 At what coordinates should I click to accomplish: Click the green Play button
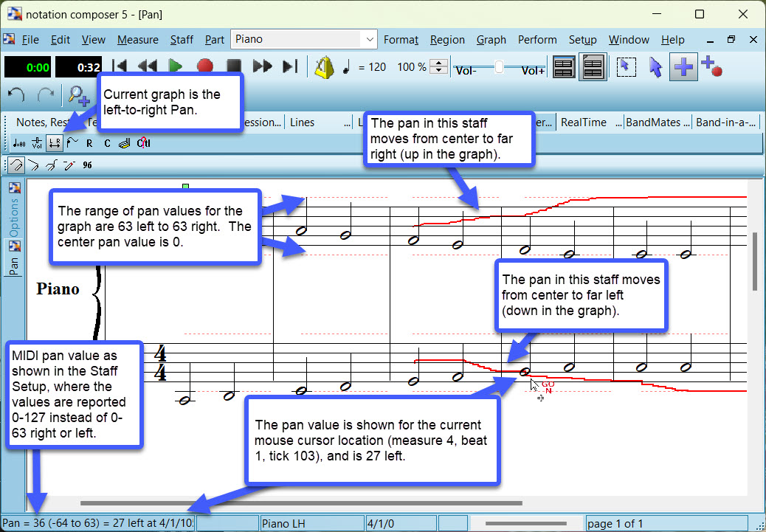coord(176,67)
